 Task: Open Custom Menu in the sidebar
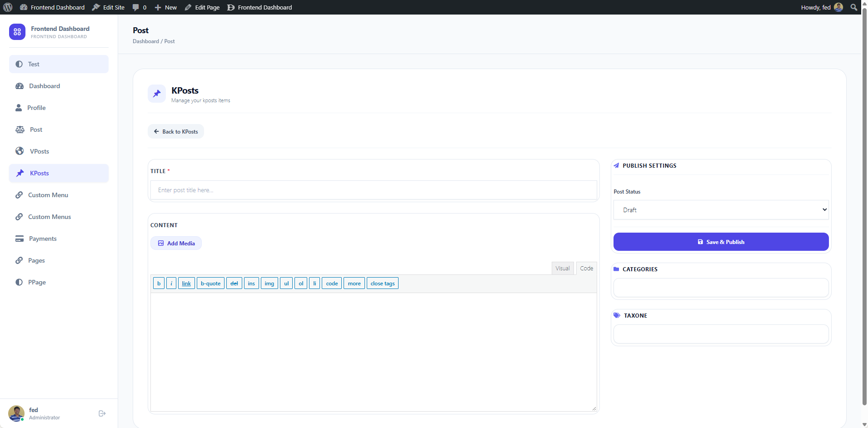coord(59,195)
